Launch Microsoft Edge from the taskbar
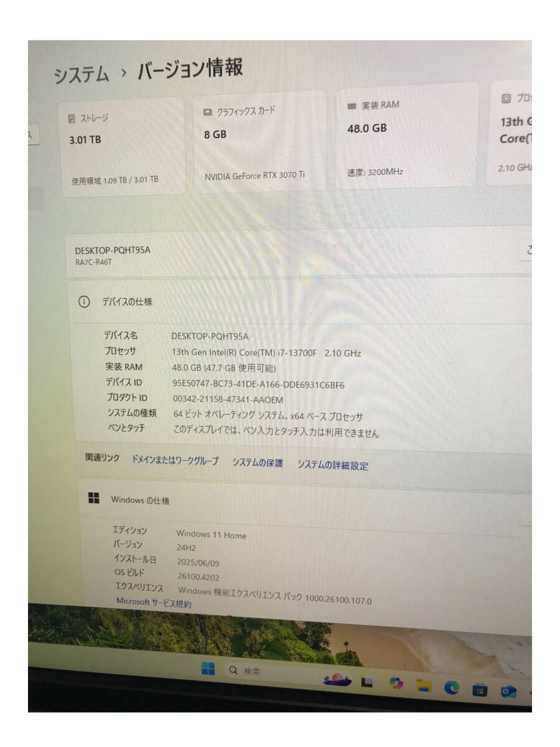This screenshot has width=560, height=747. (x=452, y=687)
